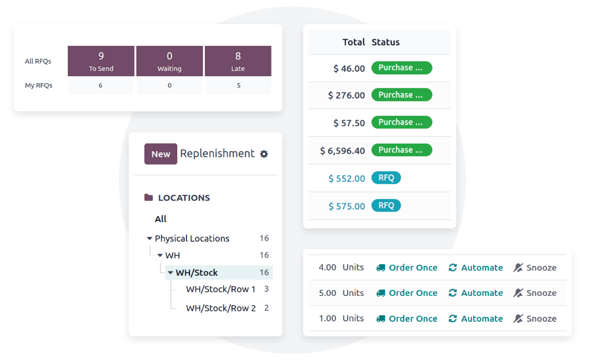Collapse the Physical Locations tree node
This screenshot has height=364, width=600.
[x=150, y=238]
